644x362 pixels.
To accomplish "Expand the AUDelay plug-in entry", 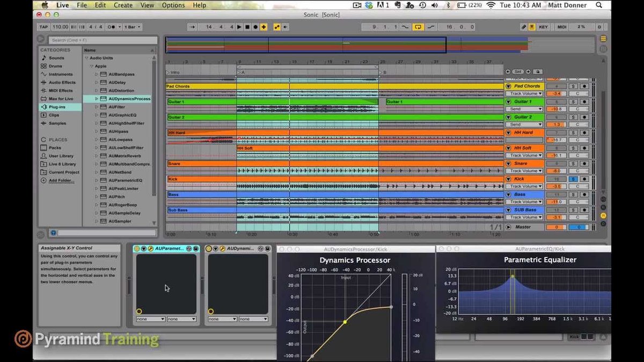I will 97,83.
